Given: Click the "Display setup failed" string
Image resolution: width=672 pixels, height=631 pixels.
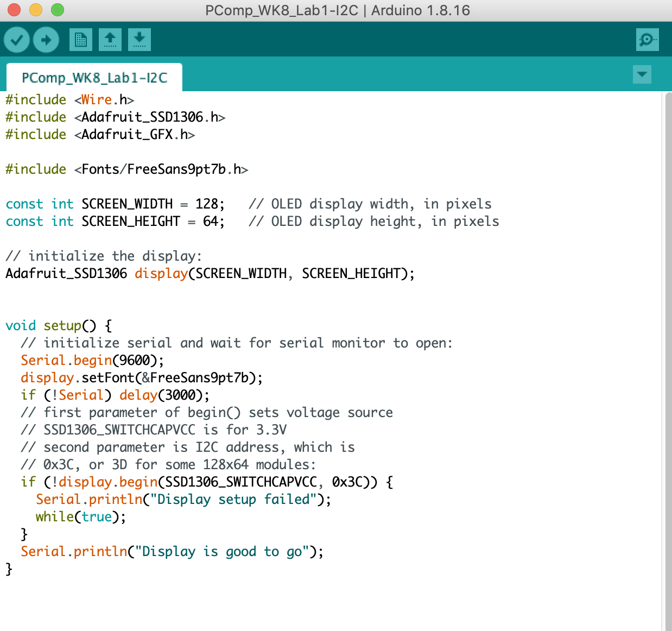Looking at the screenshot, I should click(233, 500).
